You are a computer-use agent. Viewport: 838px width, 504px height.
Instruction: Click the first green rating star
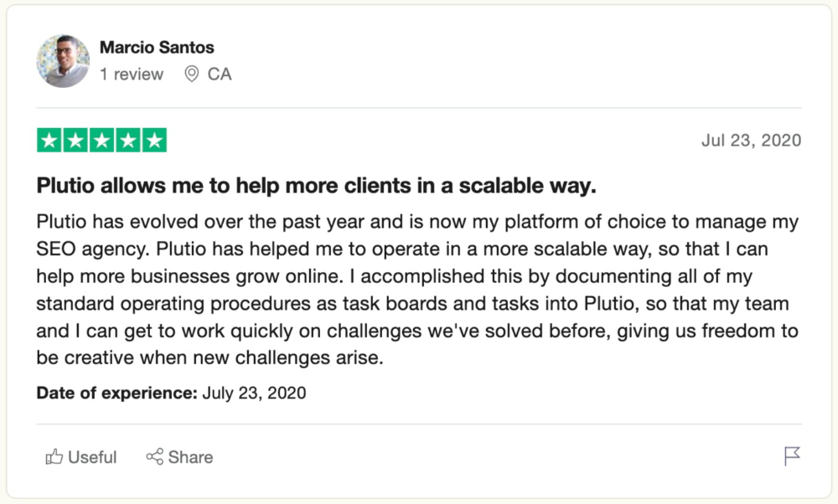coord(49,141)
